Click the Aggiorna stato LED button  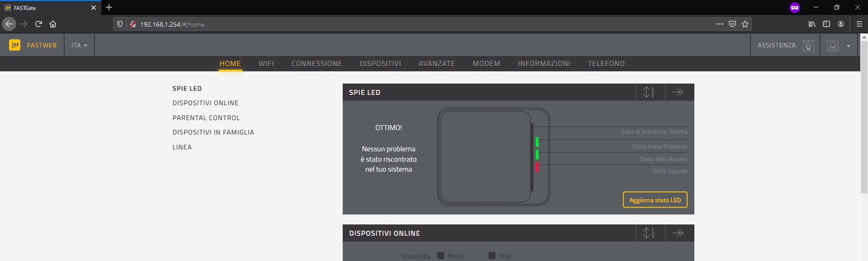click(655, 200)
